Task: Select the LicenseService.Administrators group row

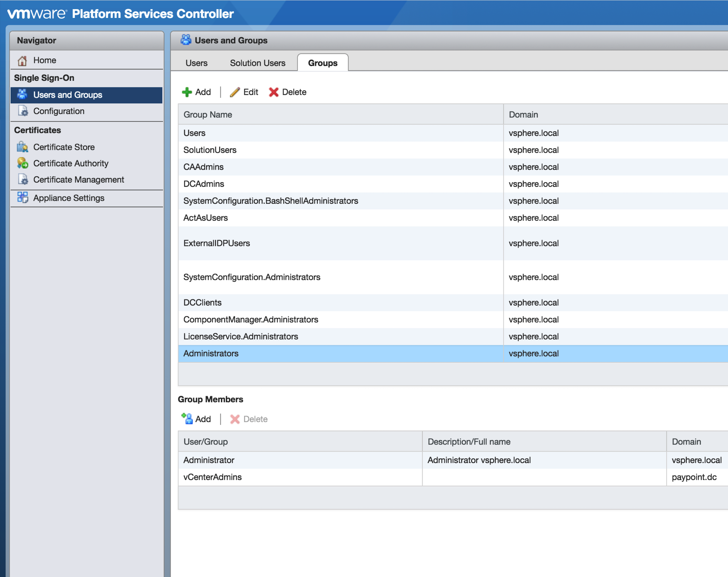Action: pos(241,337)
